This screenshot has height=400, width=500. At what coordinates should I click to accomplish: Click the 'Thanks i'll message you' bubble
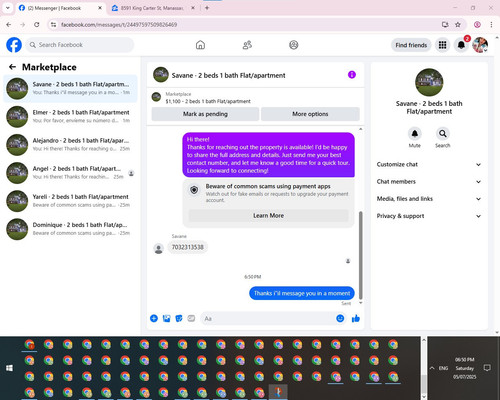tap(302, 293)
